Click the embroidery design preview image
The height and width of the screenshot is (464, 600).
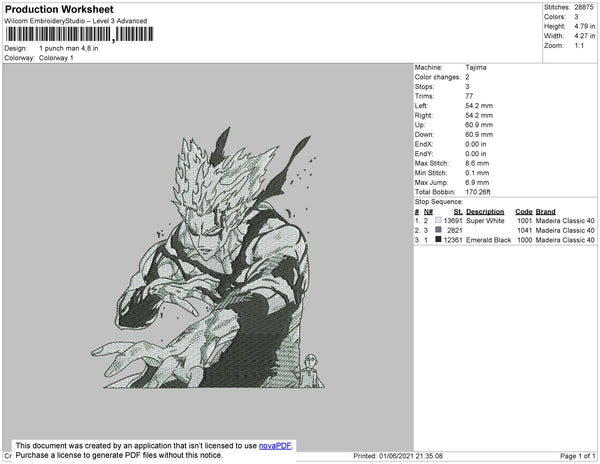point(209,258)
